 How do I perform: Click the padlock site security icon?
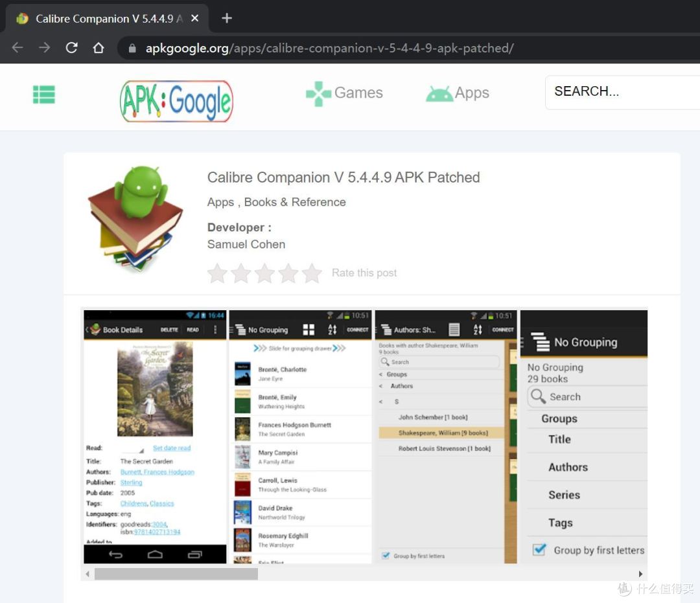point(132,48)
